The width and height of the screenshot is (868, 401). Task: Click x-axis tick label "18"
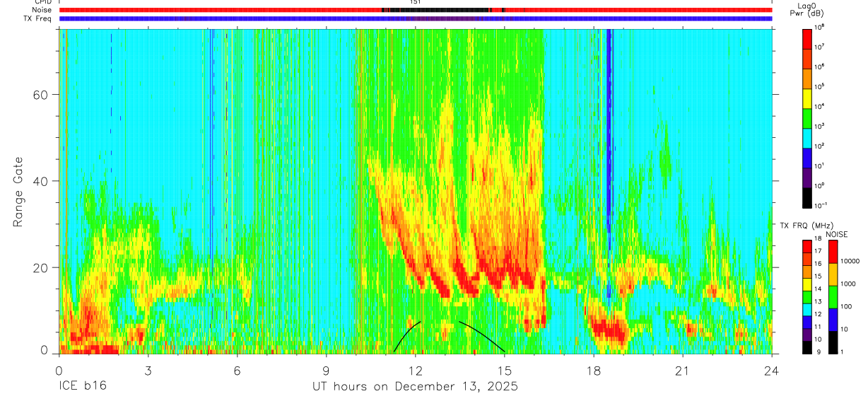pos(593,370)
